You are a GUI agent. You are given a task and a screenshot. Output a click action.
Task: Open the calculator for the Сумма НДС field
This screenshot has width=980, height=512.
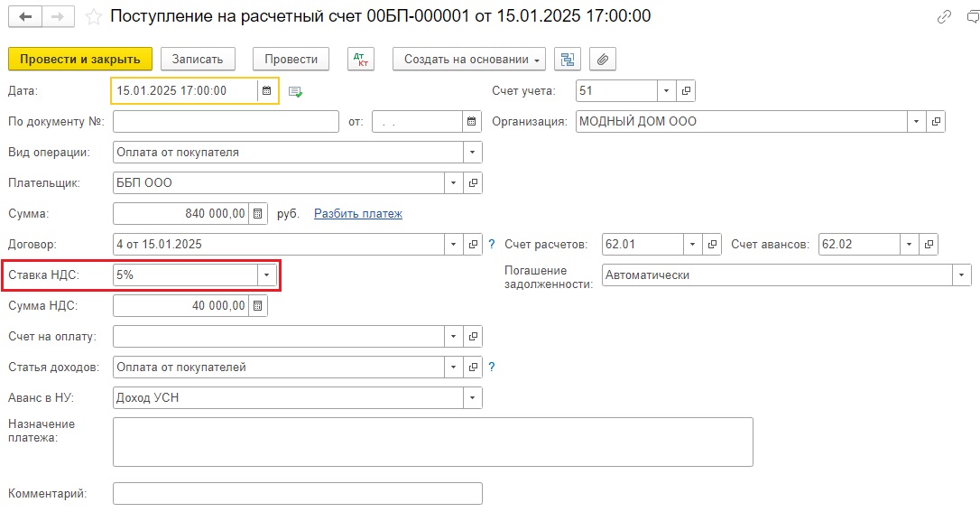tap(257, 306)
